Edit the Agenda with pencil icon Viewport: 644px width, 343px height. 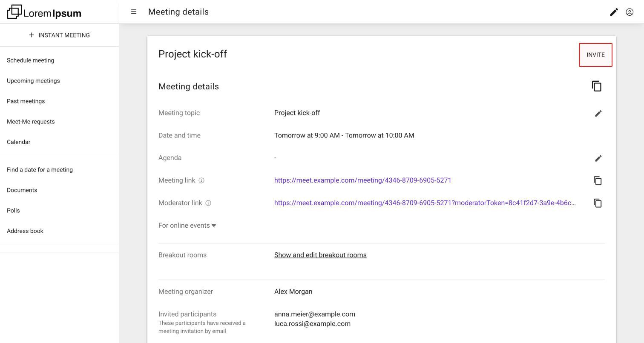pos(598,158)
